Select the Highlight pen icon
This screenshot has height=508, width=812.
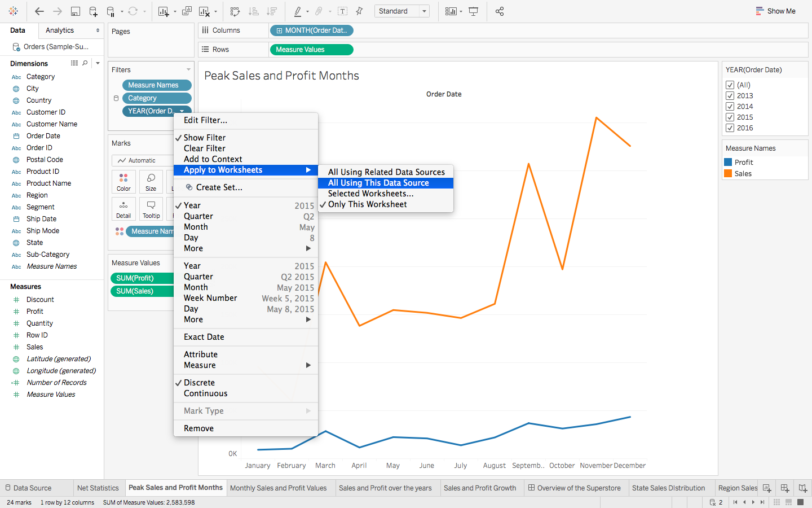[x=298, y=11]
